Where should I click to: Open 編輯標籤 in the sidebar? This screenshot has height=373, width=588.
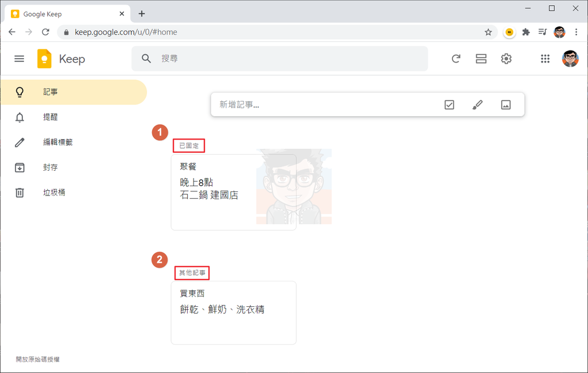click(x=73, y=142)
